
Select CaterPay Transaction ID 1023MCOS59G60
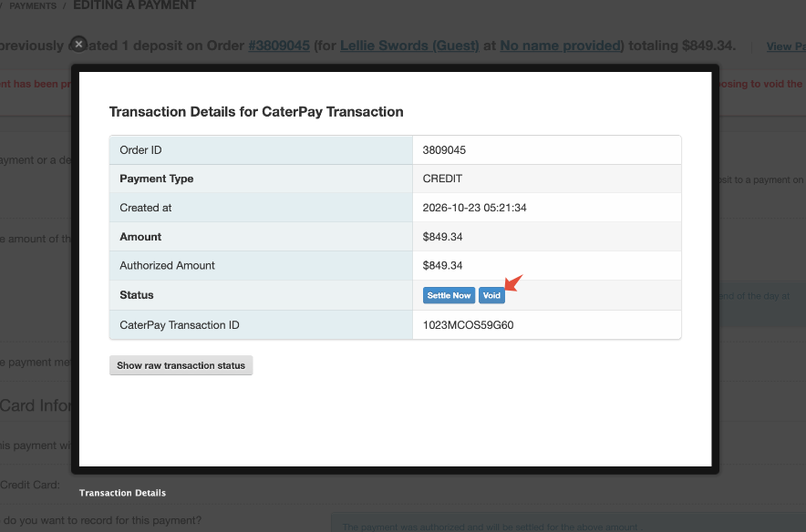468,325
